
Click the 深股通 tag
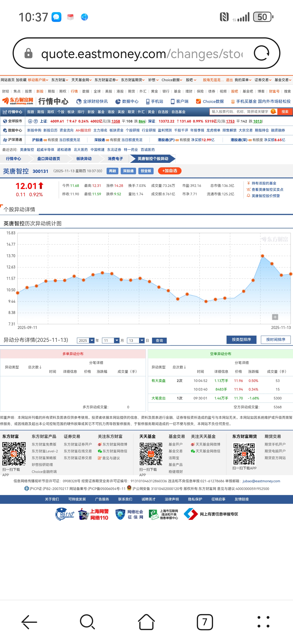pos(128,171)
